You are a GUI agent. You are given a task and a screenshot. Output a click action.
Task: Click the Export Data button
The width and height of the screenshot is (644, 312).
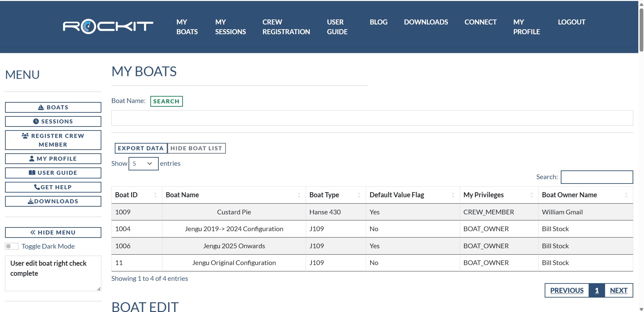141,148
